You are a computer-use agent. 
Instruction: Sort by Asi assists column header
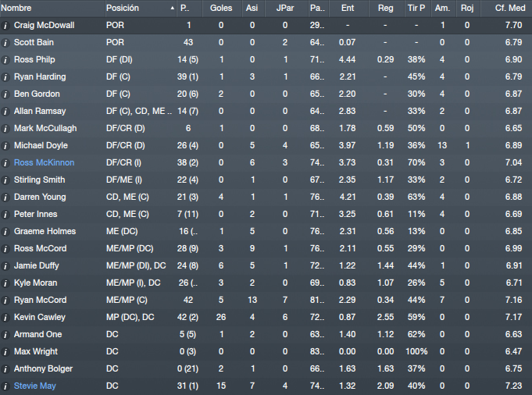252,8
